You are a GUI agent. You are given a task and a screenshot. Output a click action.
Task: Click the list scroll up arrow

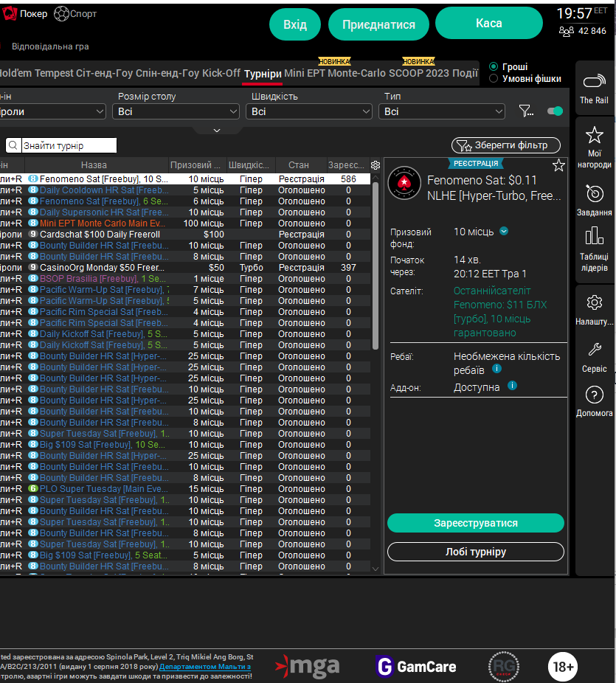pos(376,177)
